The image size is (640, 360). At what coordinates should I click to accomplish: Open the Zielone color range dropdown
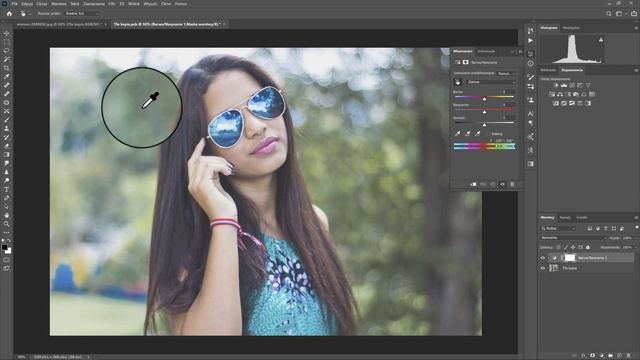point(491,82)
